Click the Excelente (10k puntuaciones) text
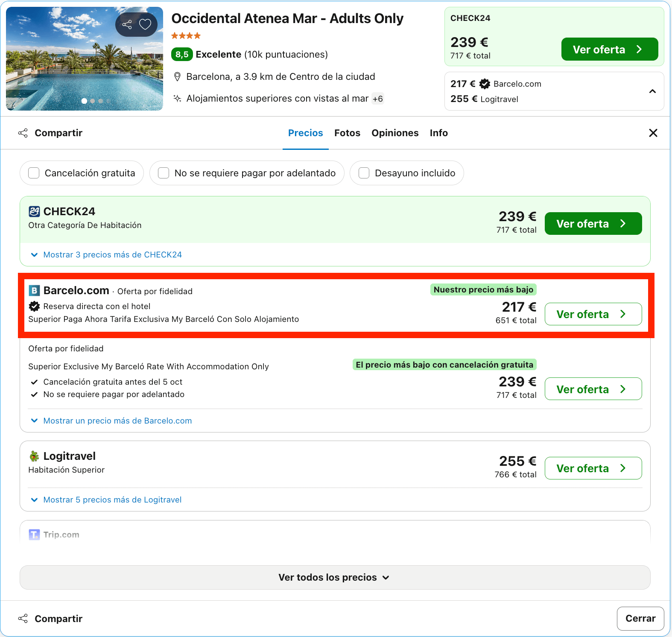Viewport: 672px width, 637px height. point(262,54)
